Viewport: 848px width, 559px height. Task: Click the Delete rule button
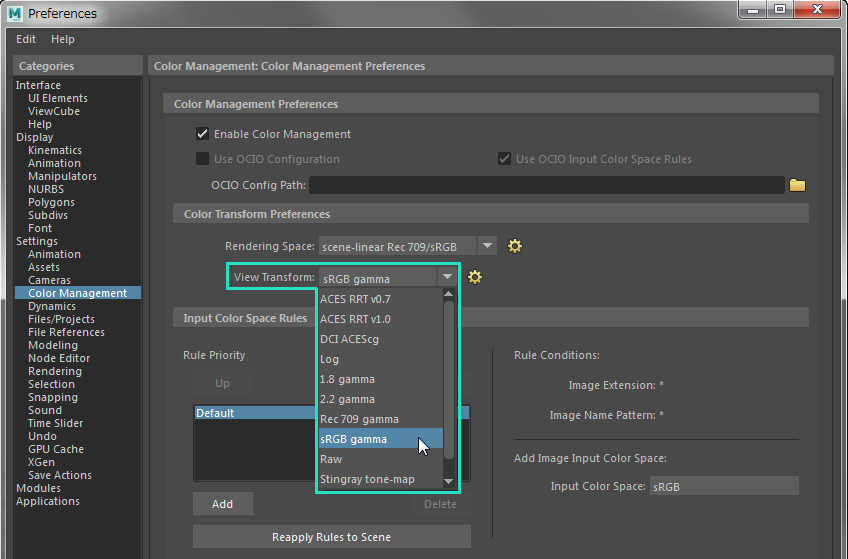coord(440,504)
